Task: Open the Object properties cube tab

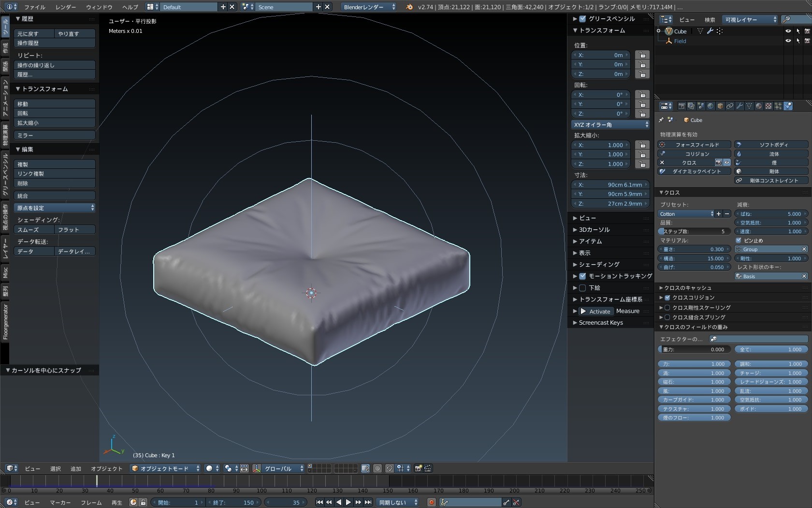Action: pos(720,106)
